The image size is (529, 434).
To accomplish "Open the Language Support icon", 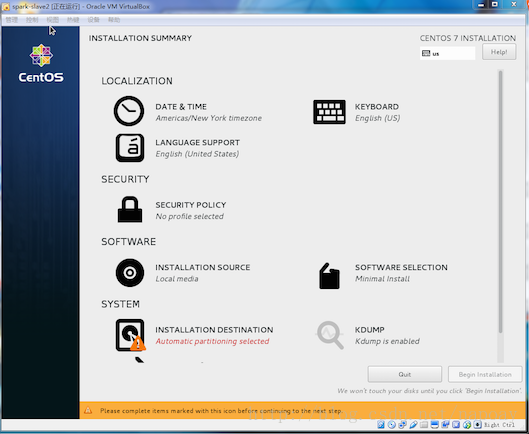I will (x=130, y=148).
